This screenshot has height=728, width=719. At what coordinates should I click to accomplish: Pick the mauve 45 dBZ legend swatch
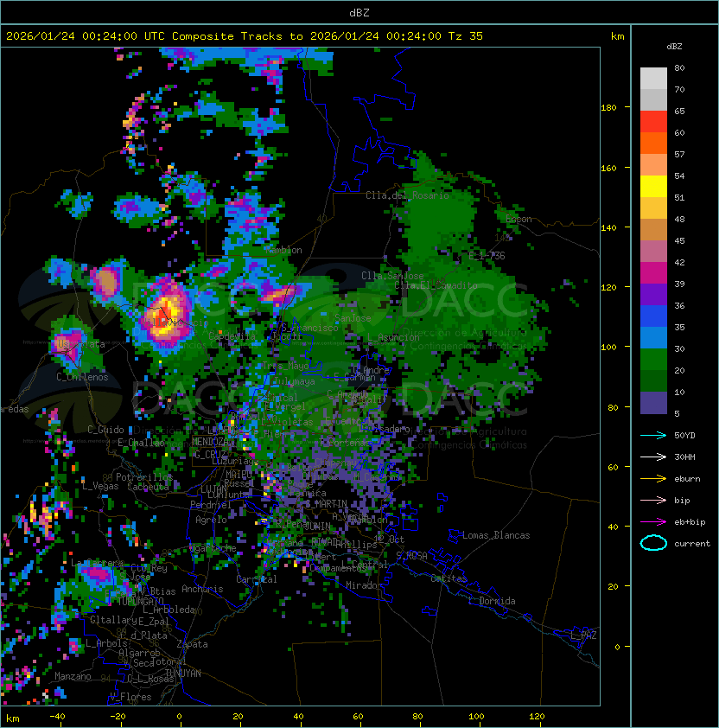coord(653,251)
